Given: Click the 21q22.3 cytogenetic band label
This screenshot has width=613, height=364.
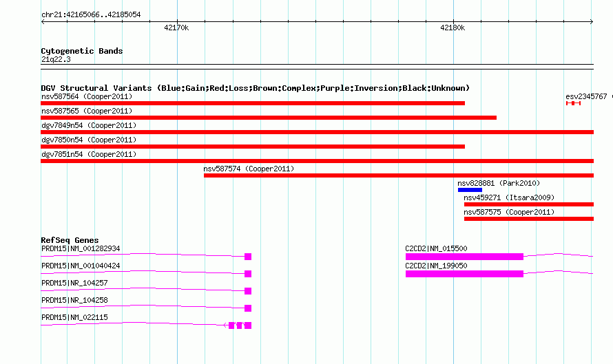Looking at the screenshot, I should pyautogui.click(x=56, y=59).
